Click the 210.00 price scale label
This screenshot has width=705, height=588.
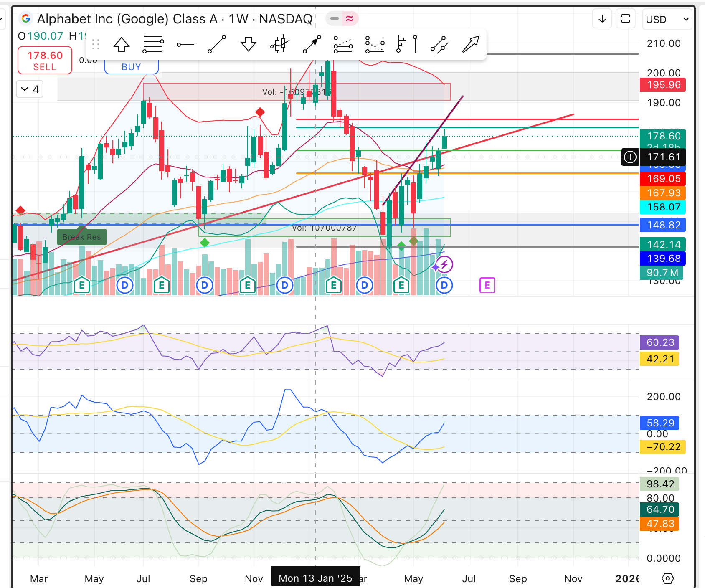(664, 43)
